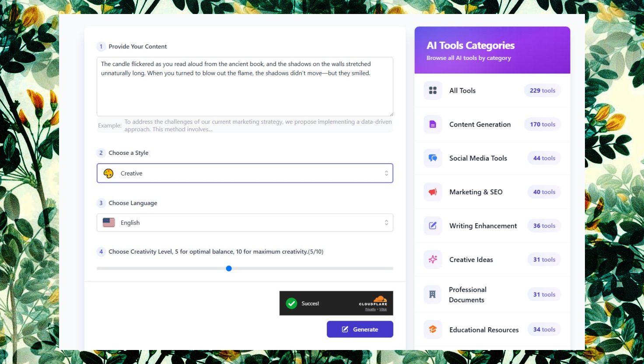
Task: Click the Cloudflare logo in verification widget
Action: [x=373, y=301]
